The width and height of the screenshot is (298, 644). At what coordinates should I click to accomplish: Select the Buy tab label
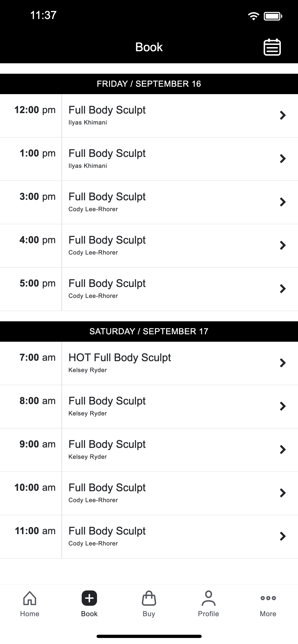(149, 613)
